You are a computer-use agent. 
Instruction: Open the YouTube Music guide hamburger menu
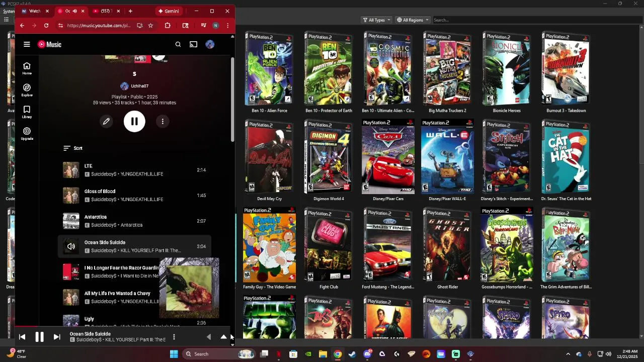[x=27, y=44]
